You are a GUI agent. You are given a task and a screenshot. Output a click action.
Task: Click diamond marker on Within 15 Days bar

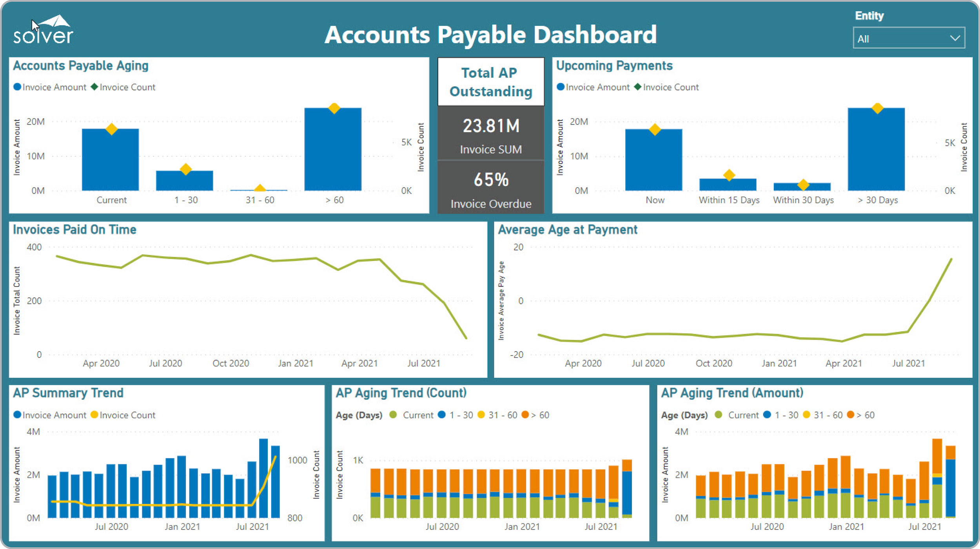point(729,175)
